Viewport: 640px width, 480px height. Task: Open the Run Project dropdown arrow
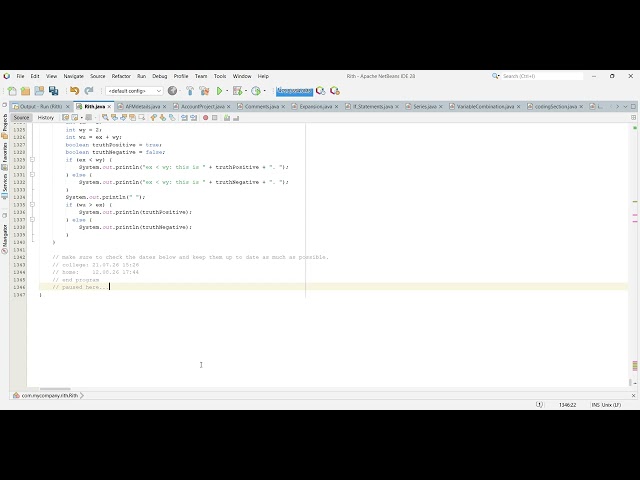click(x=227, y=91)
